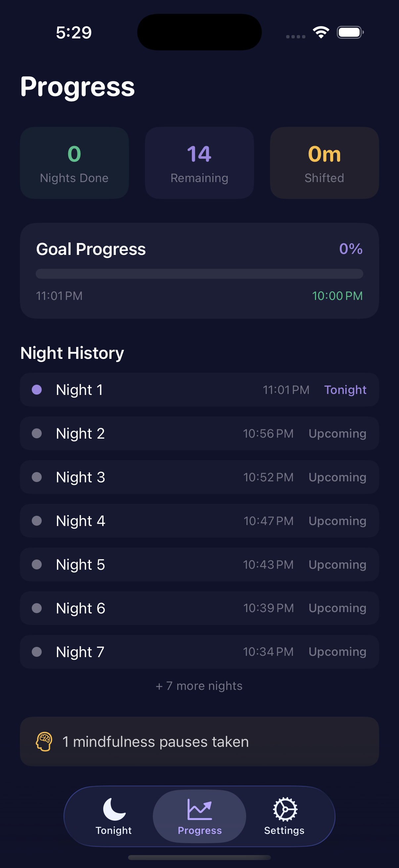Tap the Wi-Fi status icon

321,32
